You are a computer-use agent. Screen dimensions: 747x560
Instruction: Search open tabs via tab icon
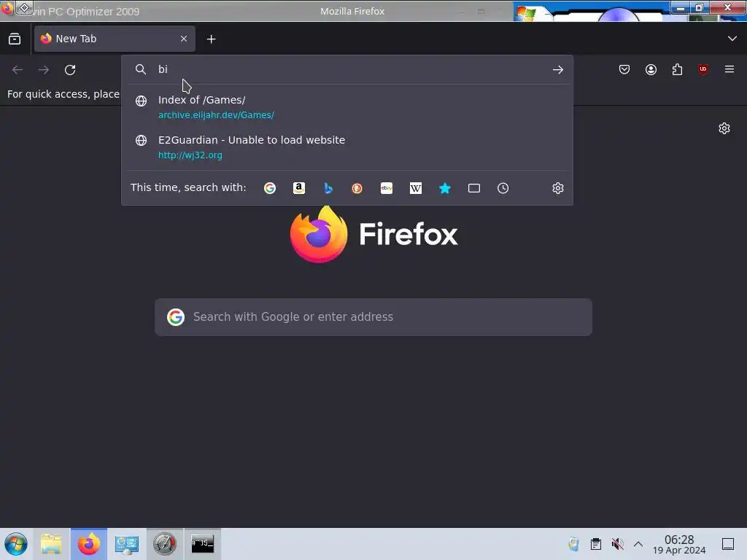tap(474, 188)
